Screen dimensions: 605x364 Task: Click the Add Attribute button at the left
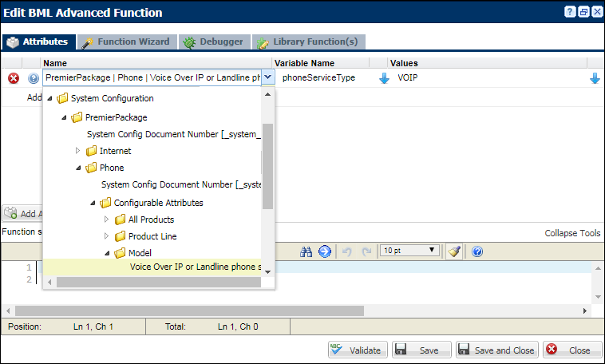(x=22, y=213)
